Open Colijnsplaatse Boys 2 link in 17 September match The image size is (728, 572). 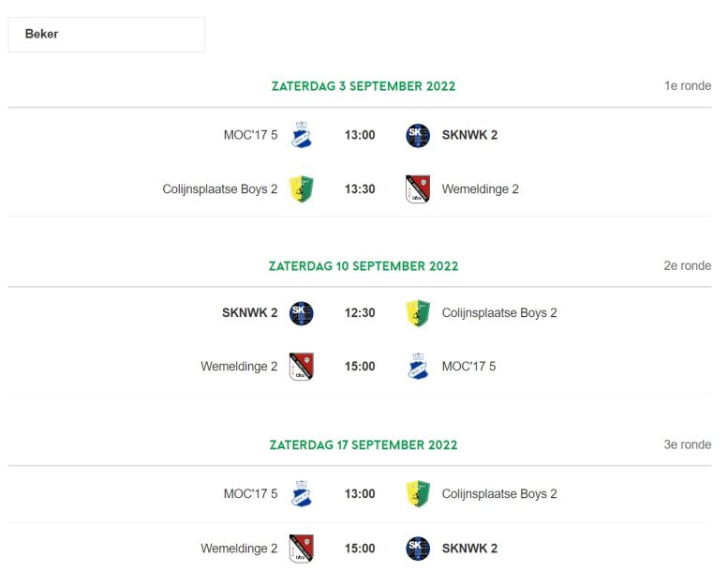click(499, 494)
